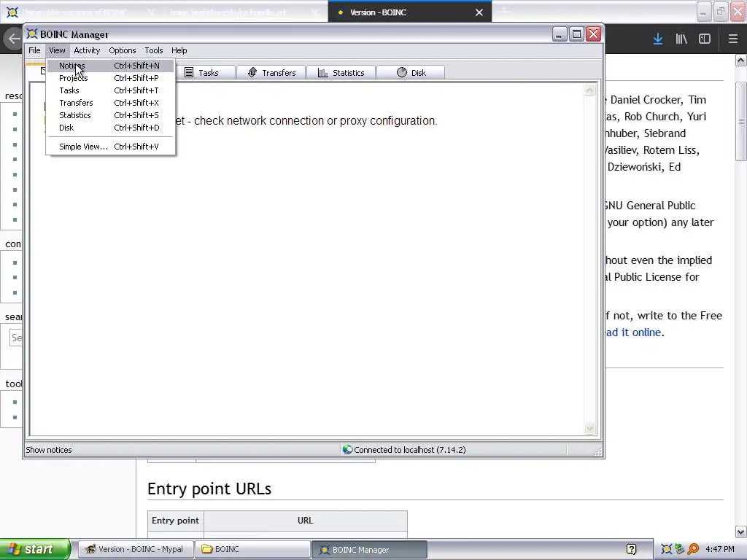The height and width of the screenshot is (560, 747).
Task: Open the browser hamburger menu
Action: tap(732, 39)
